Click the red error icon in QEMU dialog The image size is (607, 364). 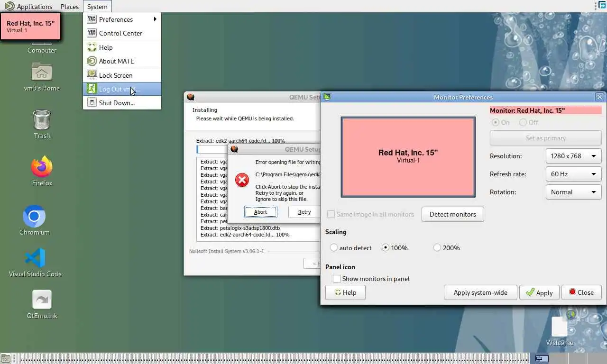pos(242,180)
